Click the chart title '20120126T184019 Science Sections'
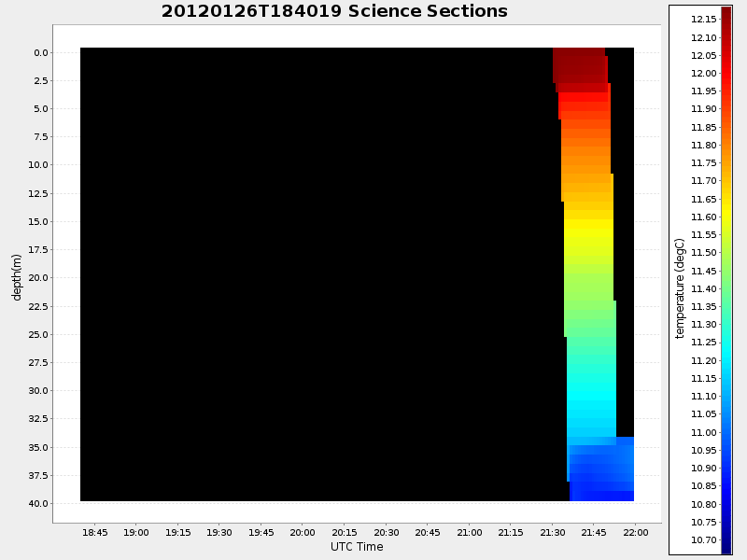The width and height of the screenshot is (747, 560). [x=334, y=11]
